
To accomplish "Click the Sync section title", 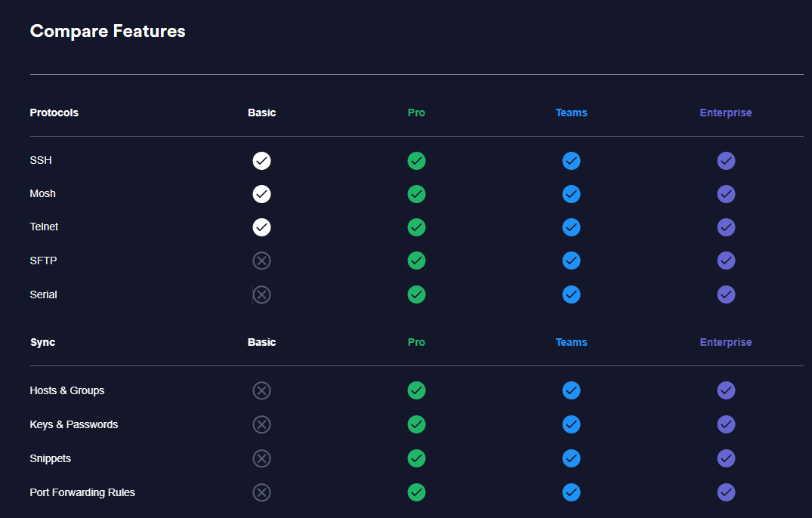I will click(x=42, y=342).
